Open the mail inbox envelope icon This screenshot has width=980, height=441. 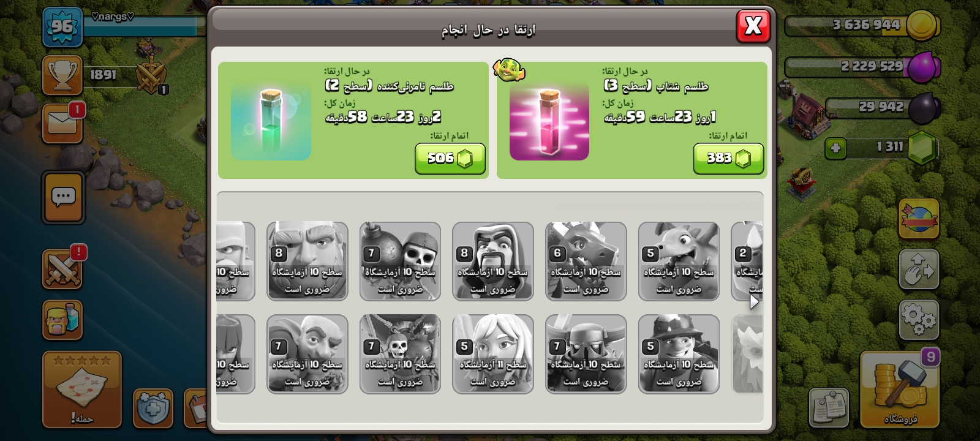coord(62,124)
